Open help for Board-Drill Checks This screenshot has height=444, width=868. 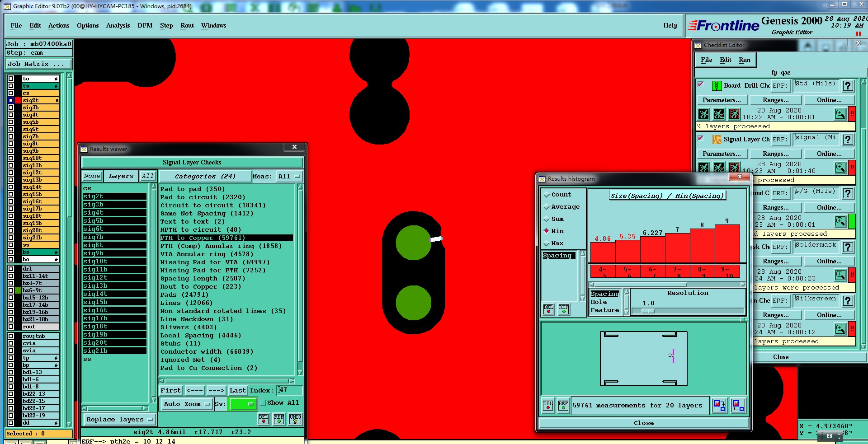pyautogui.click(x=848, y=86)
